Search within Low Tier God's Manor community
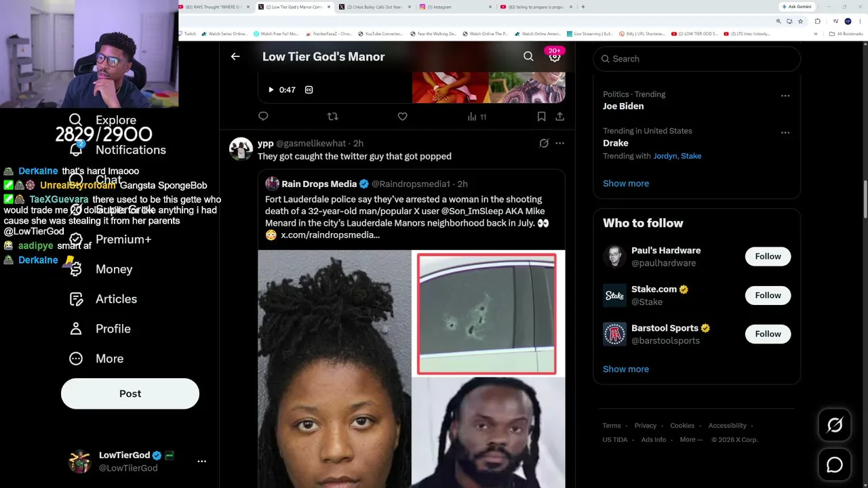Viewport: 868px width, 488px height. [x=528, y=57]
